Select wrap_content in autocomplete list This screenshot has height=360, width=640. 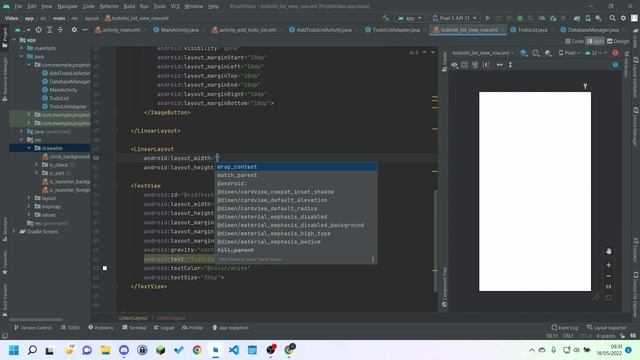click(296, 167)
